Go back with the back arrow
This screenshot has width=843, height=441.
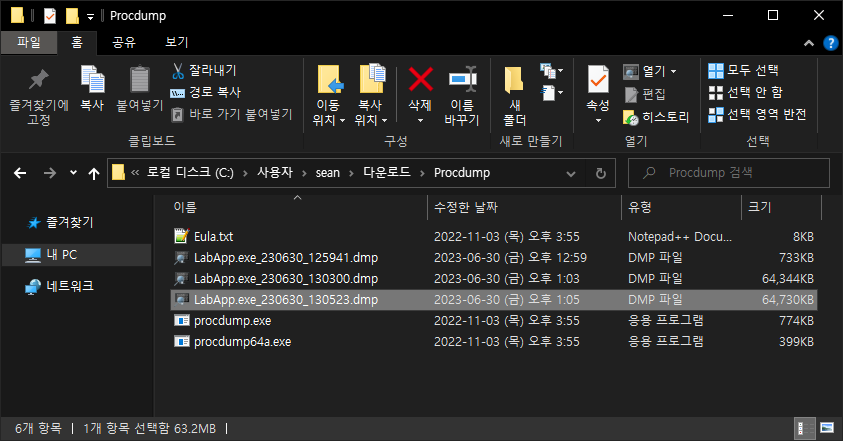tap(20, 173)
